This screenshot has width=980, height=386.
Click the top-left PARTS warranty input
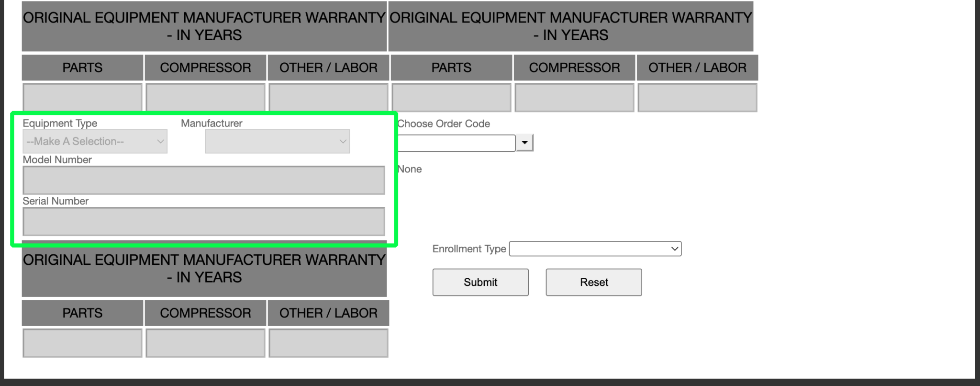point(82,98)
